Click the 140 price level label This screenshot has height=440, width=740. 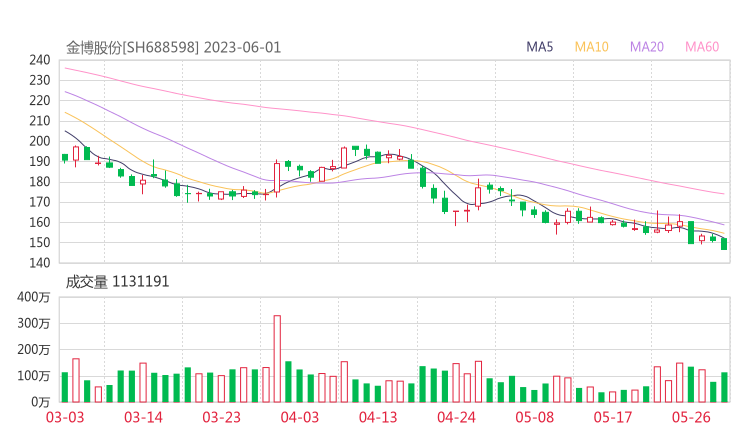pyautogui.click(x=40, y=263)
